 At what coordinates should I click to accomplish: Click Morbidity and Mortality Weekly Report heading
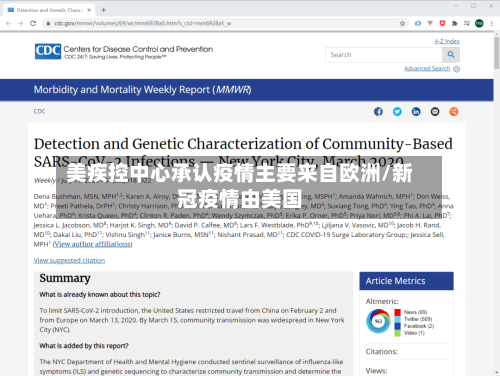pos(143,90)
